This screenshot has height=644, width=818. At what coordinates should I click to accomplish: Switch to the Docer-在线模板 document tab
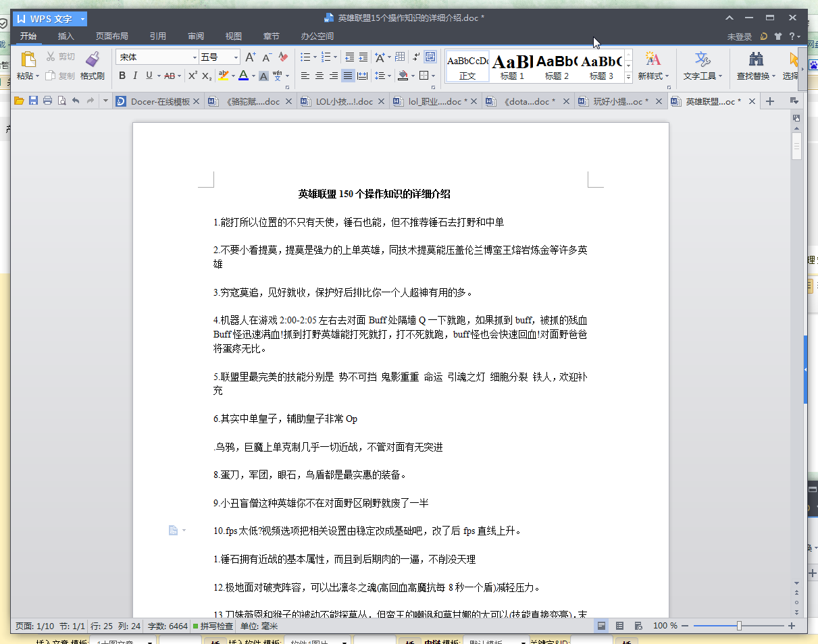click(x=159, y=101)
